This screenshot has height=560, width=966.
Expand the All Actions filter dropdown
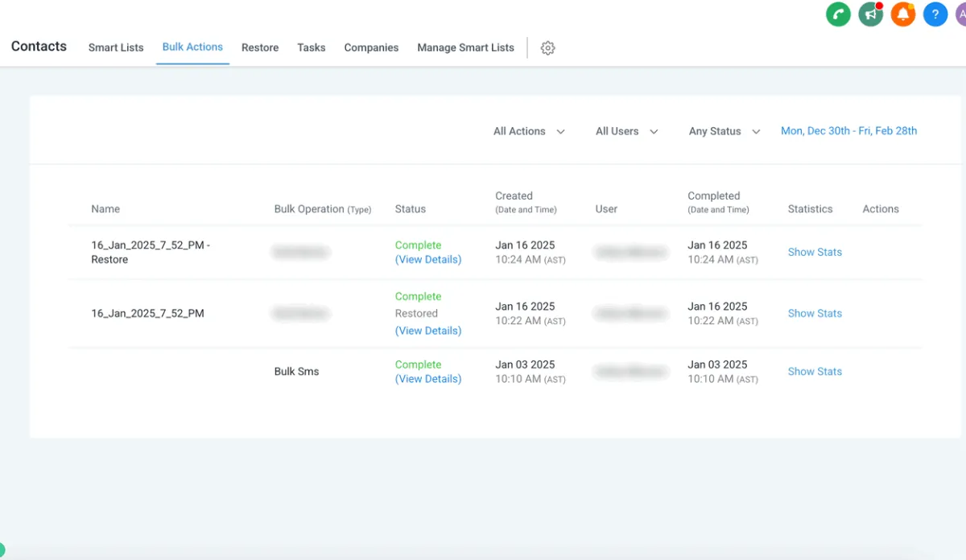(529, 131)
